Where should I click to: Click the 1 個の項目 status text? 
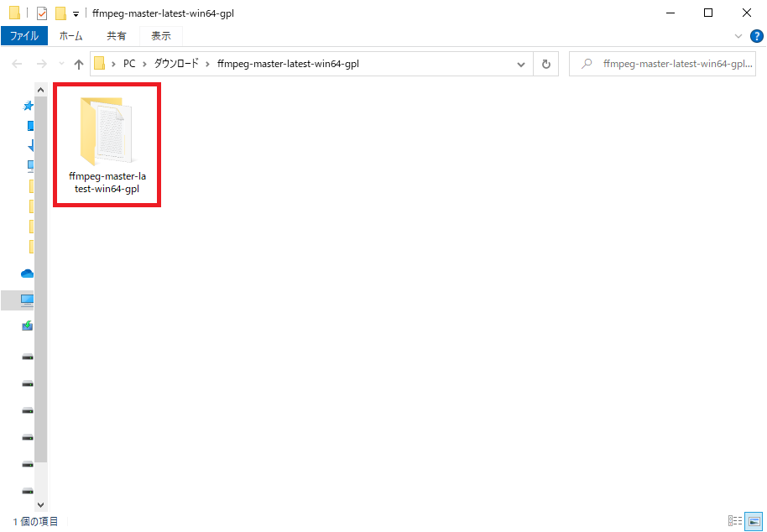coord(35,522)
